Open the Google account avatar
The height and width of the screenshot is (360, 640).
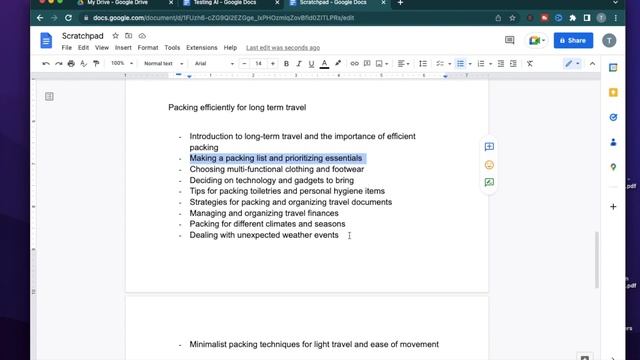609,40
